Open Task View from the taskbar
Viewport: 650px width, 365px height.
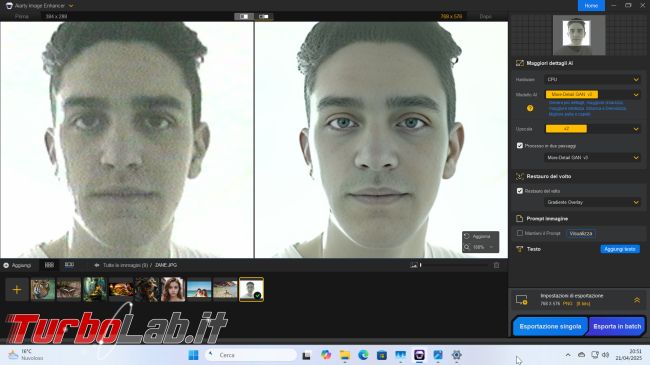coord(307,355)
